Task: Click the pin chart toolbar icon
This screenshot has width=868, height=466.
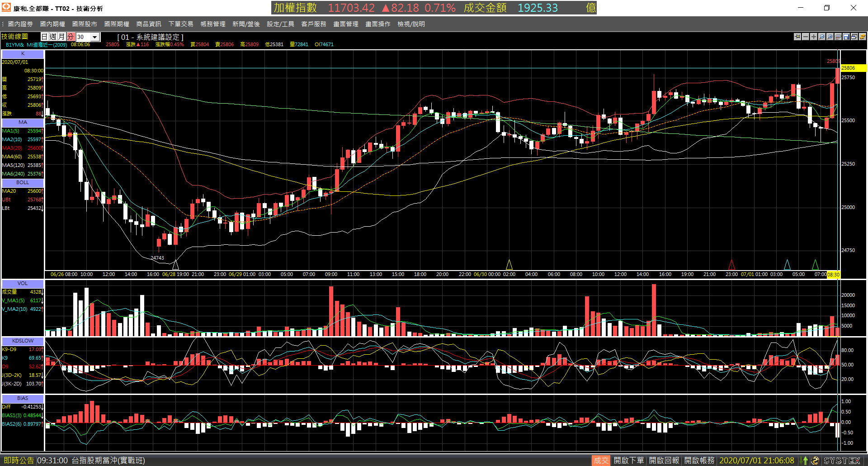Action: coord(797,37)
